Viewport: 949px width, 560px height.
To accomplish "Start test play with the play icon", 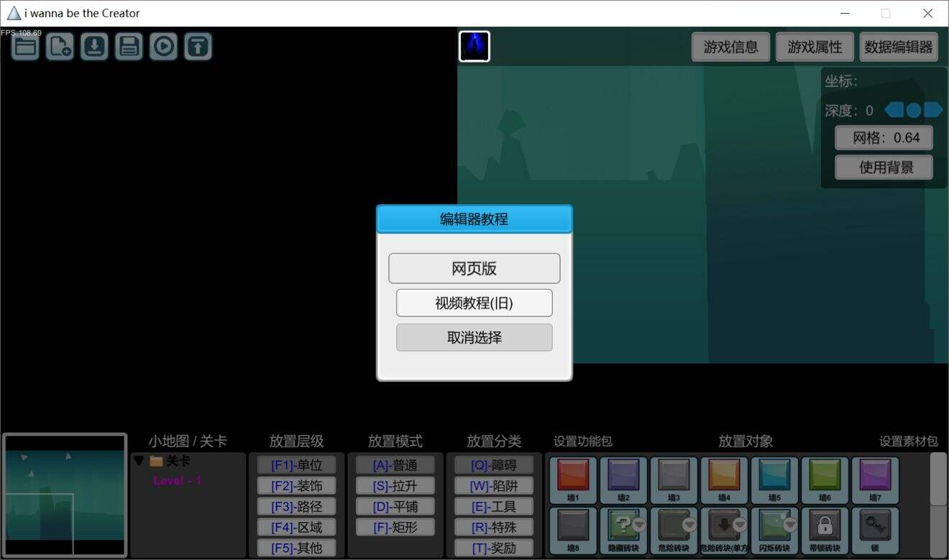I will [x=163, y=47].
